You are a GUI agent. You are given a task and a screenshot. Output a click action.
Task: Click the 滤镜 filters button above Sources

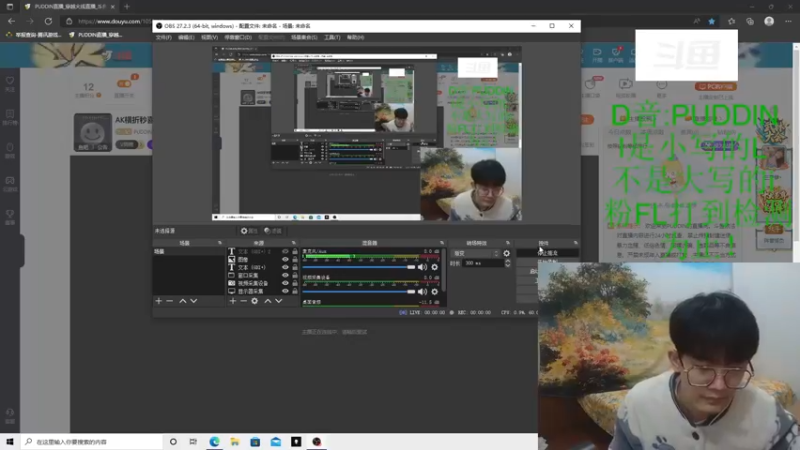coord(273,231)
